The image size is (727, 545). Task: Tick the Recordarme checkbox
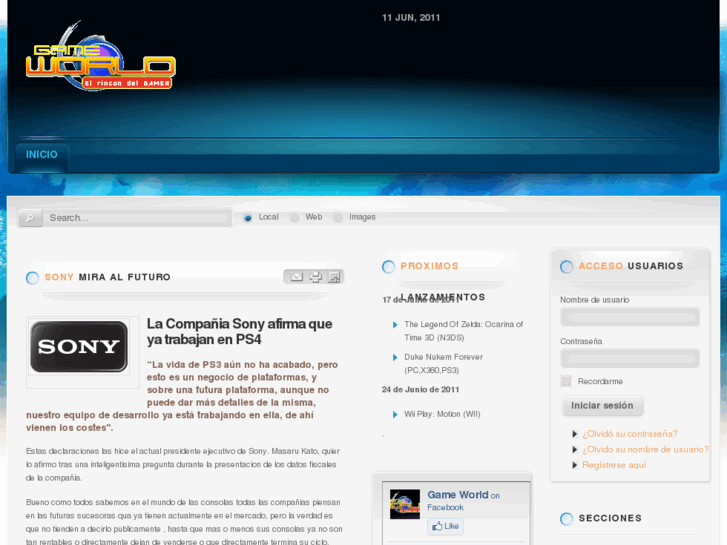566,381
